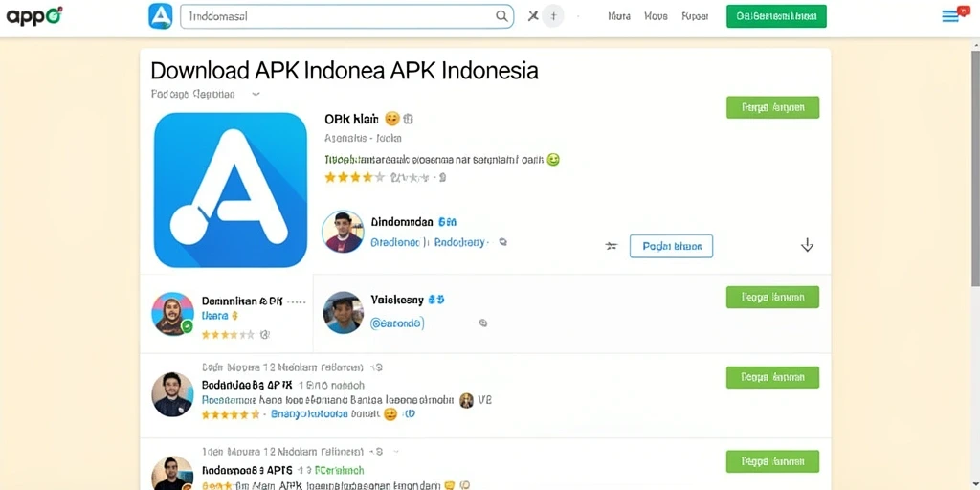Image resolution: width=980 pixels, height=490 pixels.
Task: Clear the search with the X icon
Action: pyautogui.click(x=532, y=16)
